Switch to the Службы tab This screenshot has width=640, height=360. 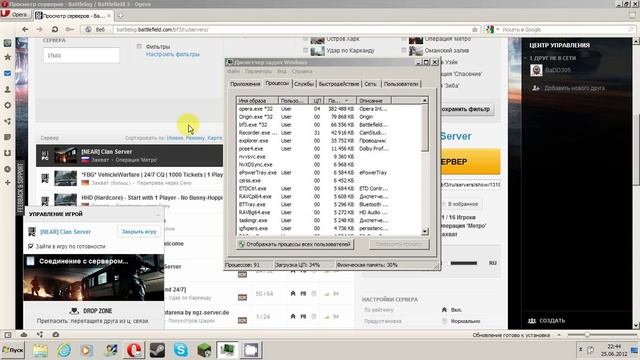(304, 84)
